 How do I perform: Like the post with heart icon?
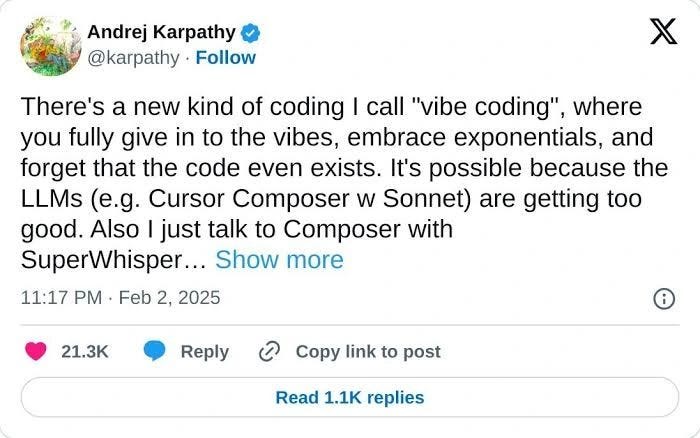coord(36,351)
